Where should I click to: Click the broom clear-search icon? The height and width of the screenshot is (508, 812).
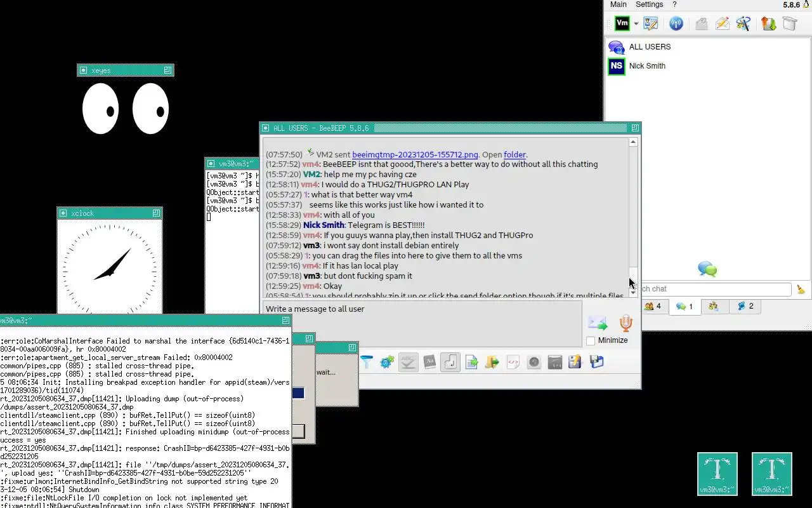pyautogui.click(x=801, y=289)
